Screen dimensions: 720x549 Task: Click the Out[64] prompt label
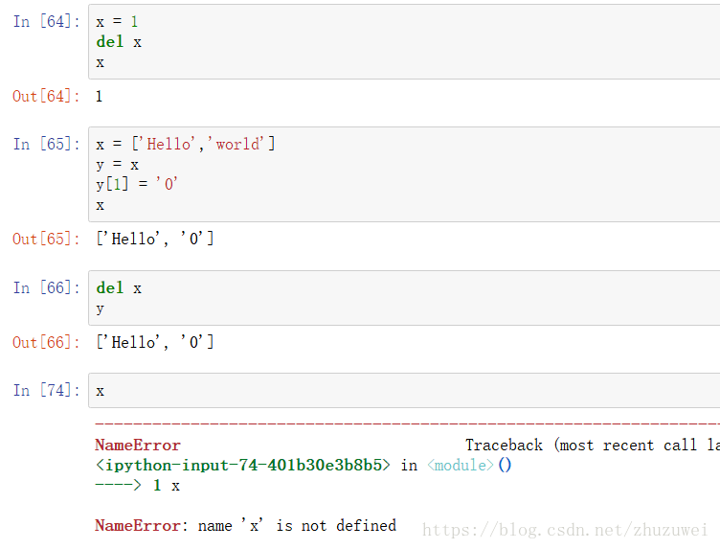(x=45, y=97)
